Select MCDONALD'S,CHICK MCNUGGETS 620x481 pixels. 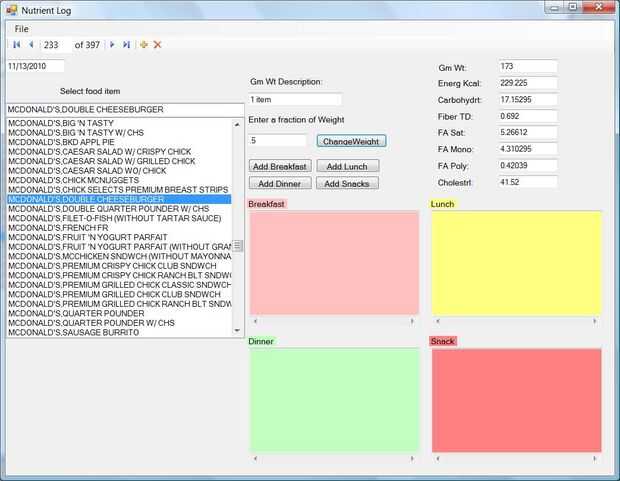[119, 180]
